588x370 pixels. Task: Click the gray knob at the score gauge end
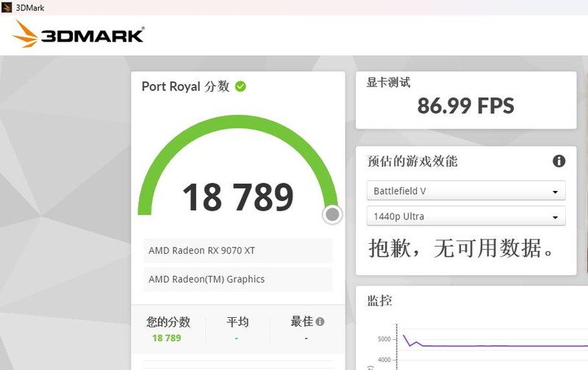click(332, 214)
